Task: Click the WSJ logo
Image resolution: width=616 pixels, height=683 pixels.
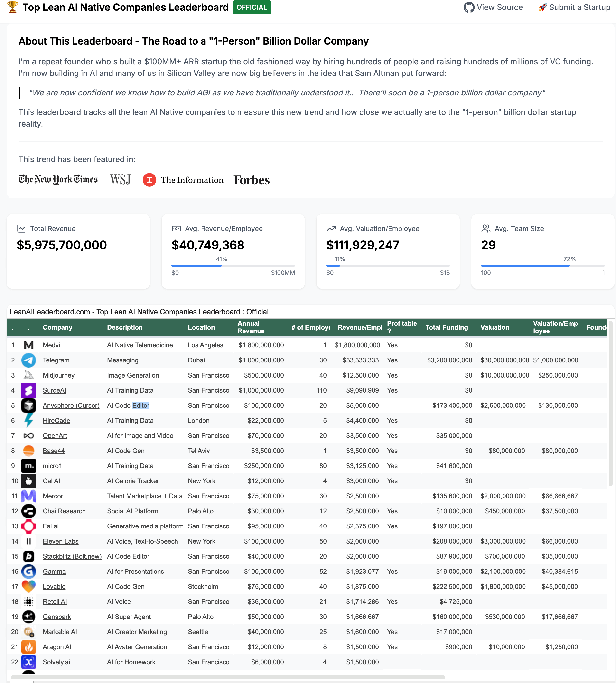Action: click(x=120, y=179)
